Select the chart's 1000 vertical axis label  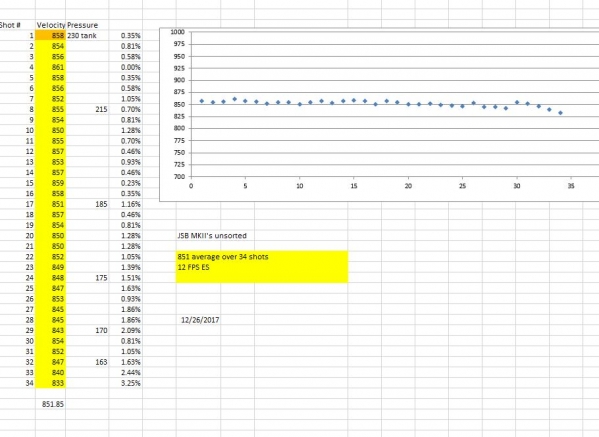point(178,32)
